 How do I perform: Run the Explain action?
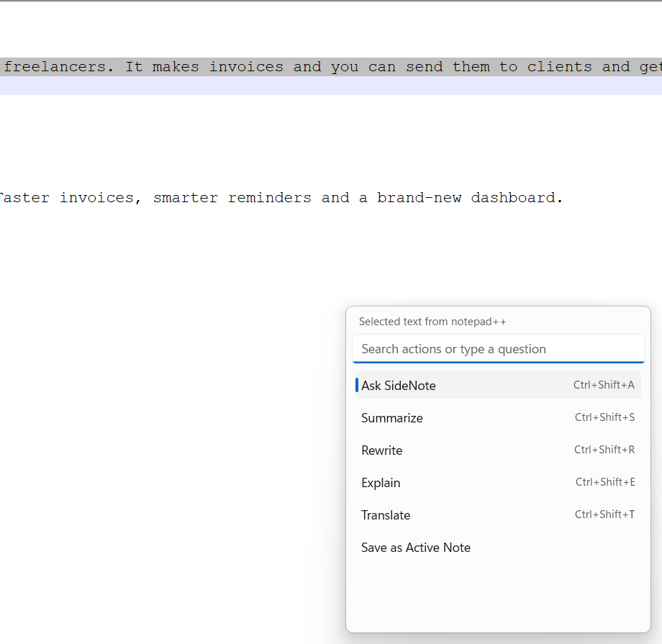[x=498, y=483]
